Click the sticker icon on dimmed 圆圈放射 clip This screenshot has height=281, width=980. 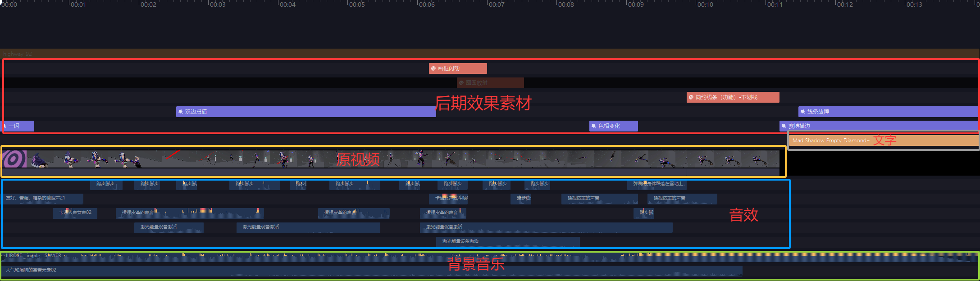(x=461, y=83)
